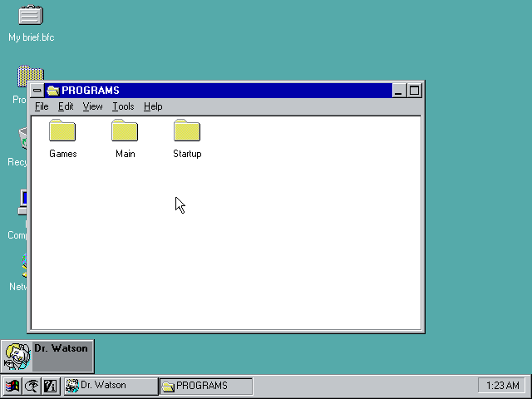Maximize the PROGRAMS window
The height and width of the screenshot is (399, 532).
[x=414, y=91]
